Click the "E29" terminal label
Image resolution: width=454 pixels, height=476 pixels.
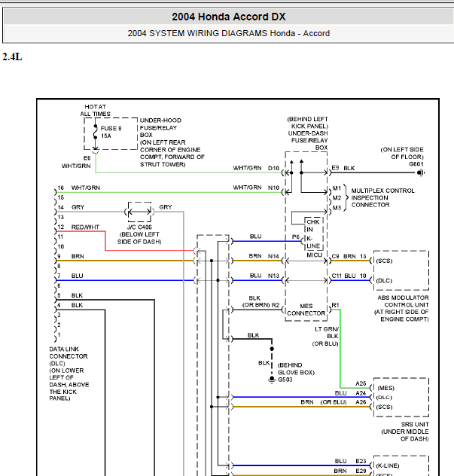[x=361, y=471]
